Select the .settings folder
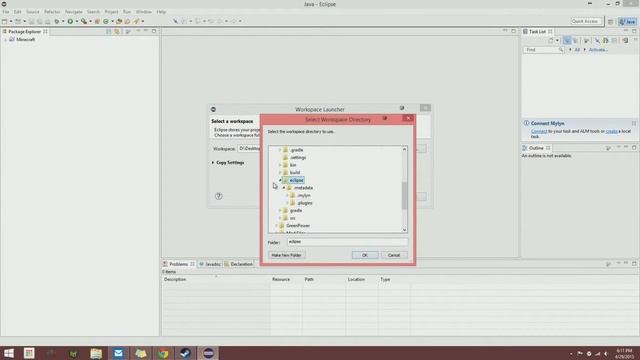Viewport: 640px width, 360px height. (298, 158)
